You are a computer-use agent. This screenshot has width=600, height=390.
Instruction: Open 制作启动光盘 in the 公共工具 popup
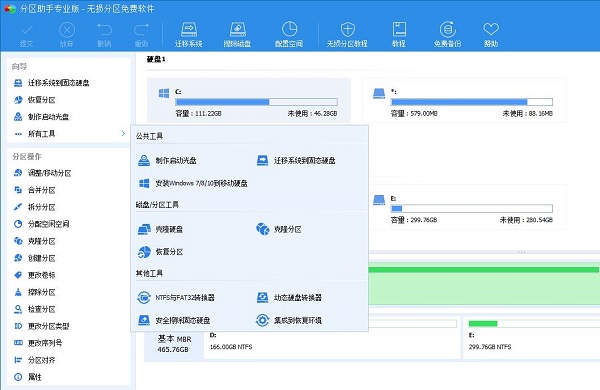167,160
